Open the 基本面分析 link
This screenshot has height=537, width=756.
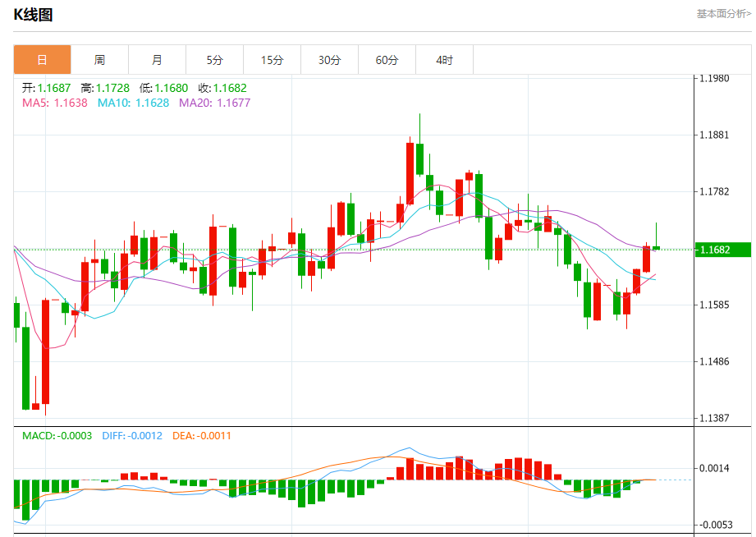coord(722,13)
